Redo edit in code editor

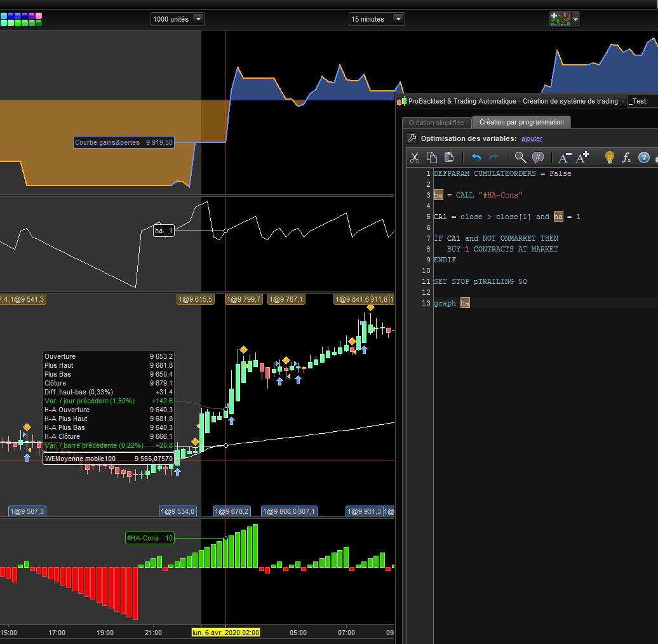[493, 158]
